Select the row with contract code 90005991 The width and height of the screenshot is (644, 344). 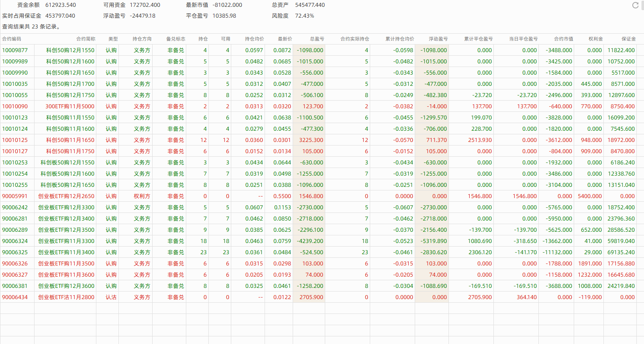15,196
